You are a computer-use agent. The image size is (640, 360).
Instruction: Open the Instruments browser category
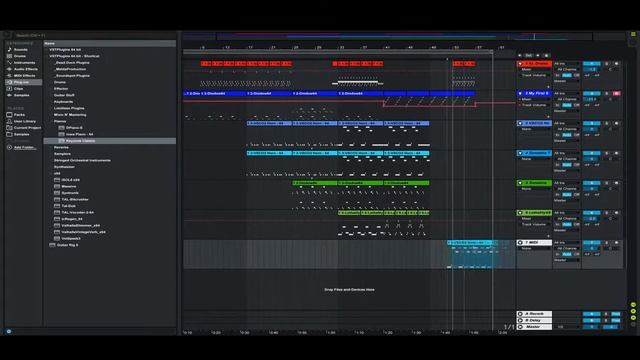[24, 62]
